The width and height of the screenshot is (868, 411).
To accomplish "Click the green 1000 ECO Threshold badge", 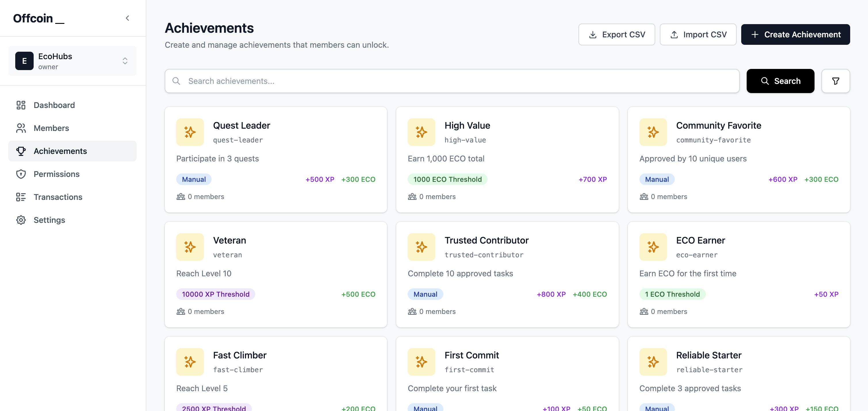I will click(x=447, y=179).
